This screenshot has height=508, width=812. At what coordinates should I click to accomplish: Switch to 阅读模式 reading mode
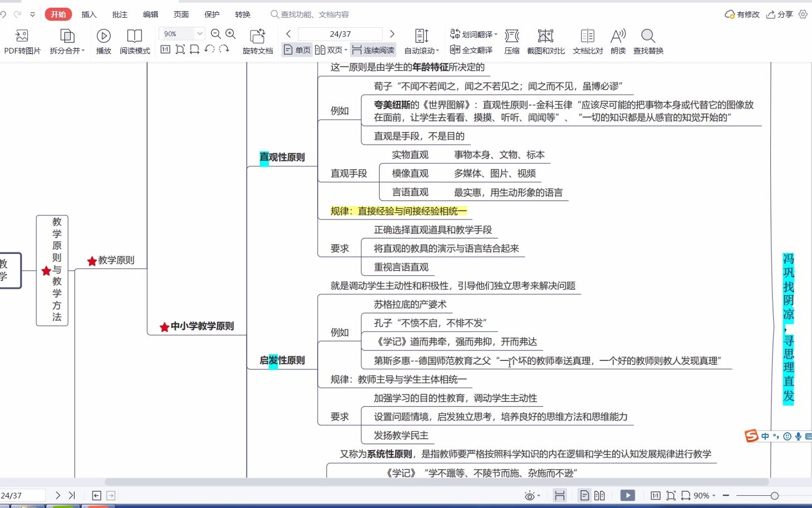coord(135,42)
